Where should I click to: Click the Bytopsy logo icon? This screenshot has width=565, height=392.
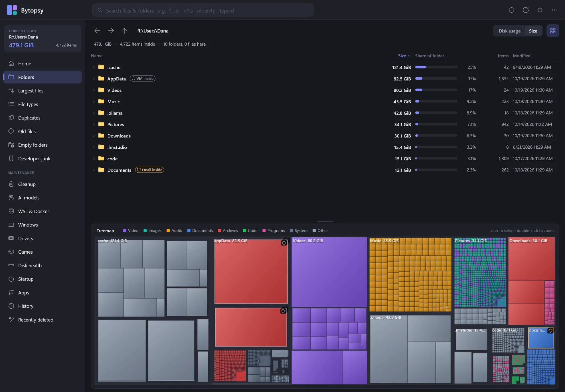[12, 10]
